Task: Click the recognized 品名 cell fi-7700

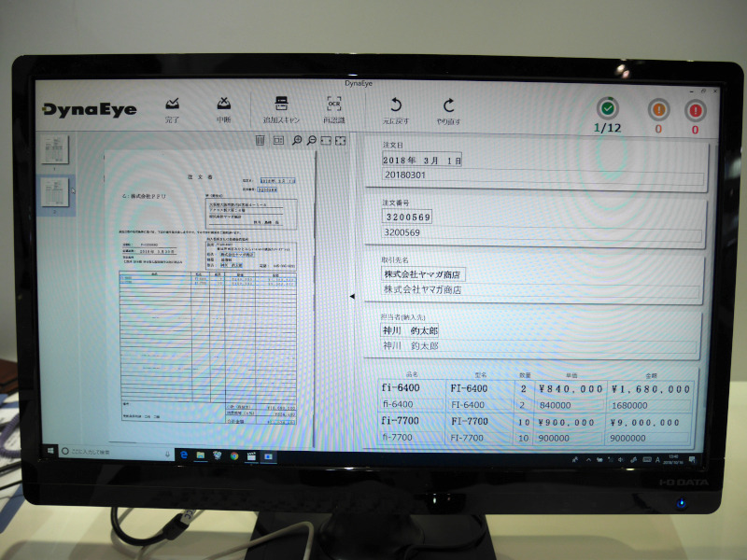Action: point(411,437)
